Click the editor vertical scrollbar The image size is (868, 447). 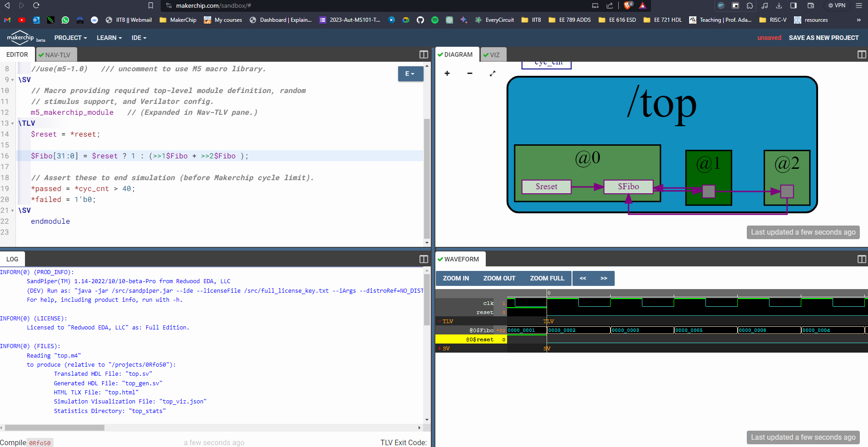pos(427,178)
